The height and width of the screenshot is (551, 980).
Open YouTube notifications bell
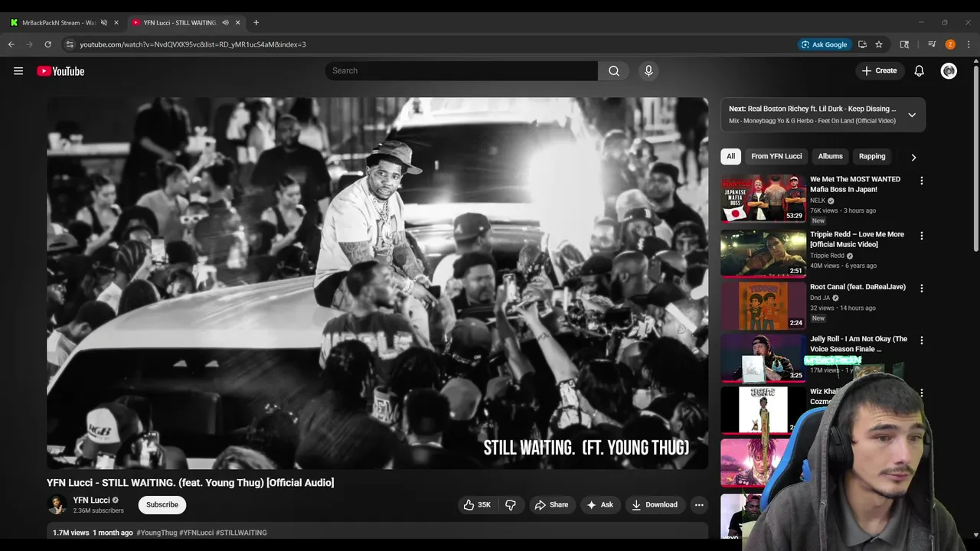click(919, 71)
